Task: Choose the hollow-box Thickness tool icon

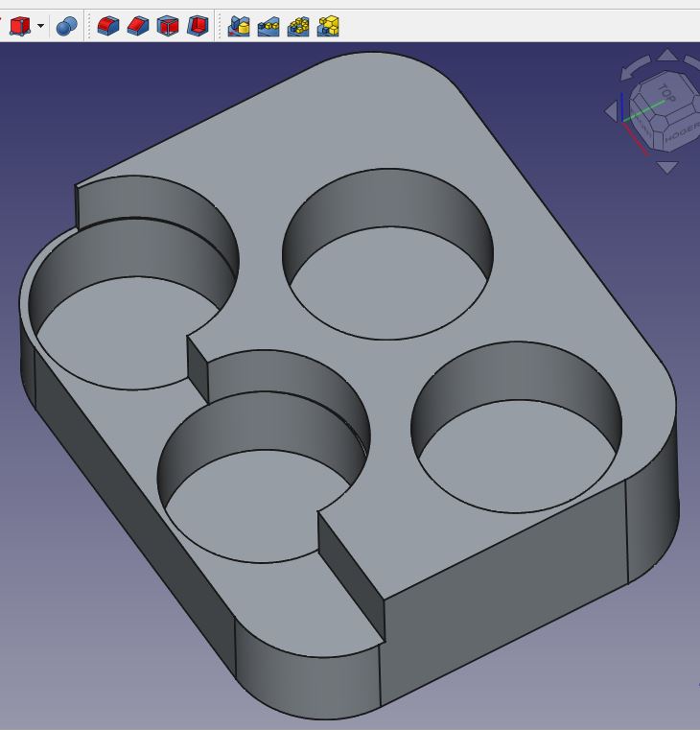Action: (168, 26)
